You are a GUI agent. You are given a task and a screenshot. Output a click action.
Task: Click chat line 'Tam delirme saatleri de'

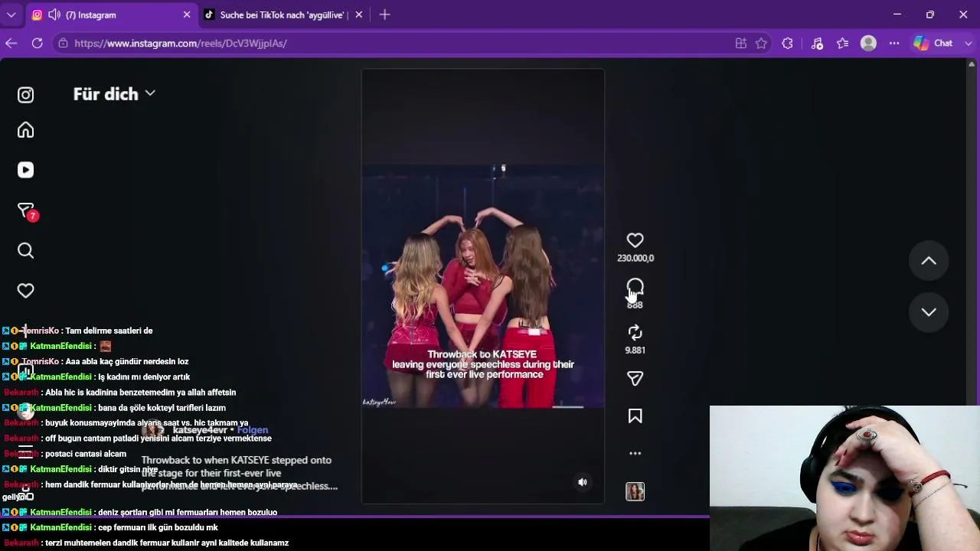click(x=109, y=331)
